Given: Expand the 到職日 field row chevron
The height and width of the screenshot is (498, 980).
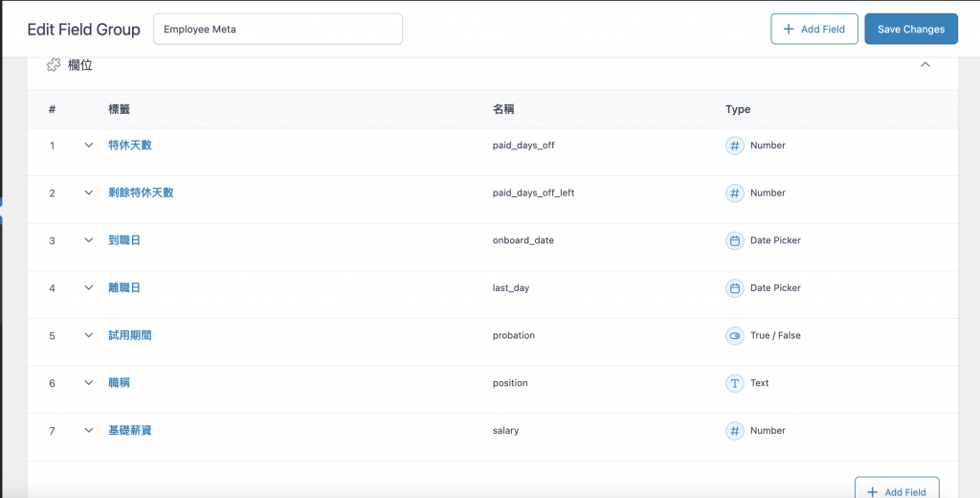Looking at the screenshot, I should point(89,240).
